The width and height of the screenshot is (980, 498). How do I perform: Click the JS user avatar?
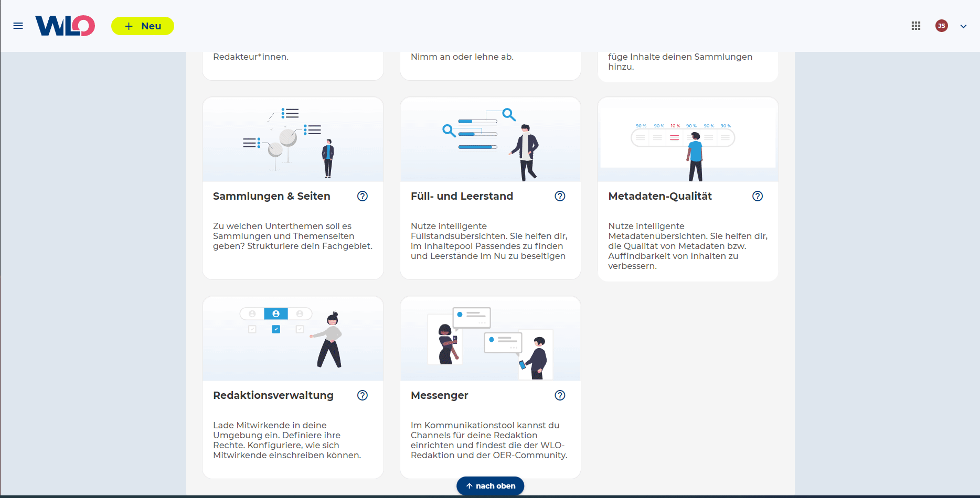942,26
